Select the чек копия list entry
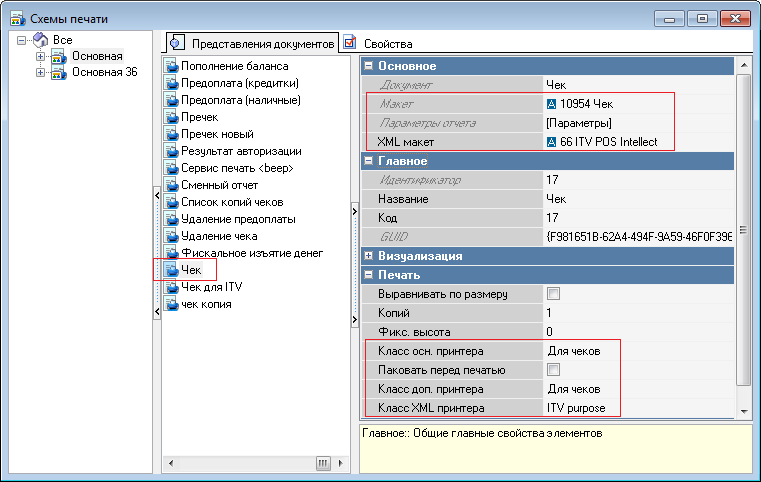Image resolution: width=761 pixels, height=482 pixels. click(x=206, y=304)
